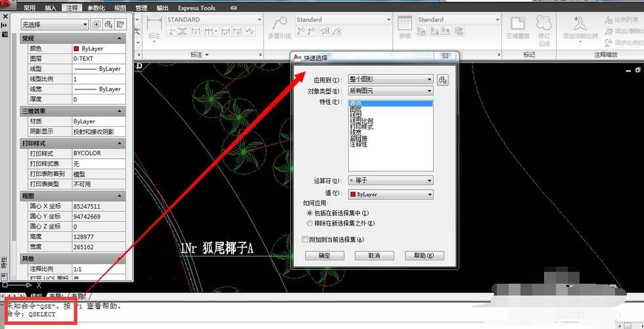Click select-objects icon in 快速选择 dialog
The image size is (644, 329).
pyautogui.click(x=442, y=80)
